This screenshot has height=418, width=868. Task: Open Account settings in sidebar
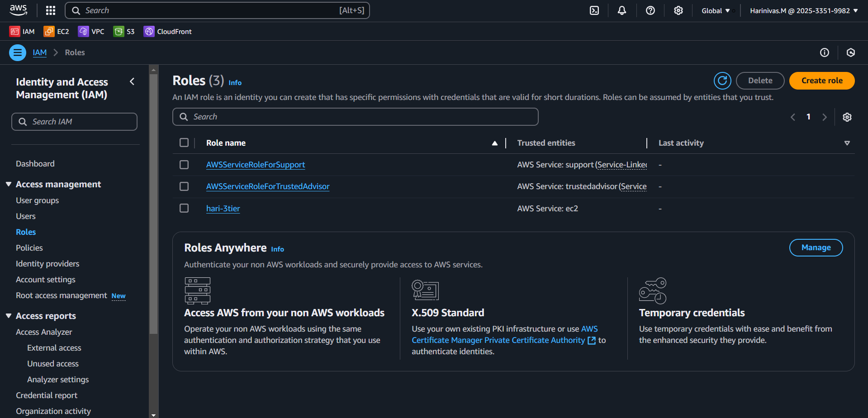click(x=46, y=280)
